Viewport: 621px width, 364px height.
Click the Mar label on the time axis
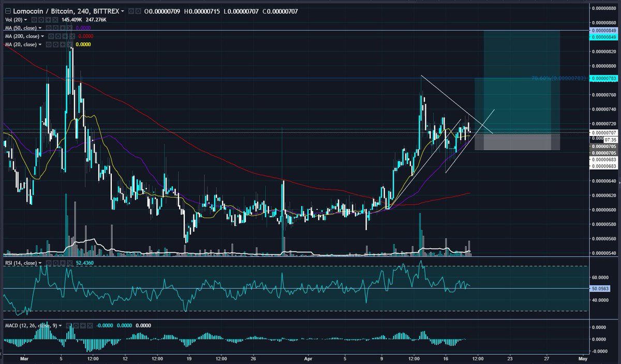pos(25,357)
